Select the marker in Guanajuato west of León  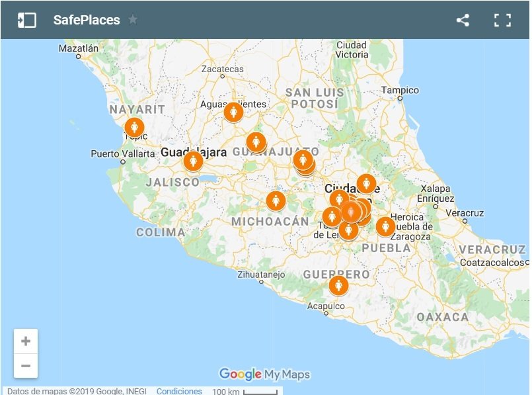click(256, 142)
